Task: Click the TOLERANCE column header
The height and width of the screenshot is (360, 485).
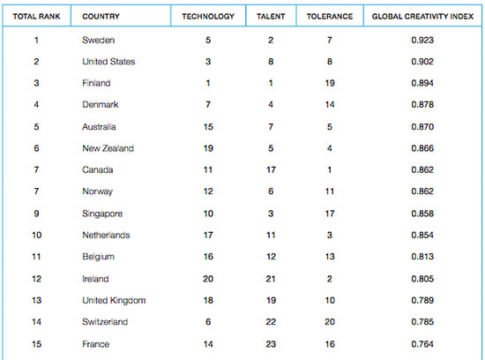Action: 330,16
